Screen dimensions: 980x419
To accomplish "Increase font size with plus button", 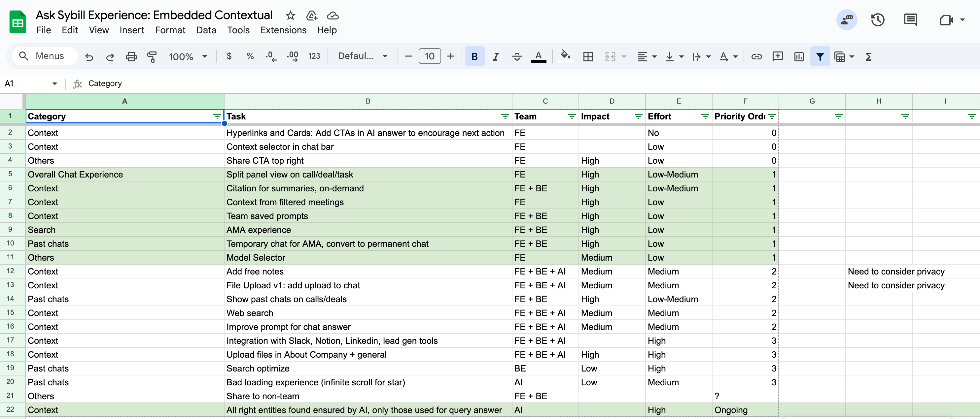I will click(450, 56).
